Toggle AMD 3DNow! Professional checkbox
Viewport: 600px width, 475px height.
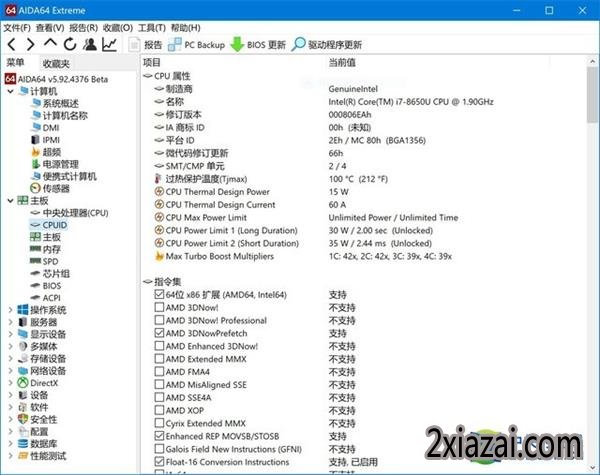[159, 320]
